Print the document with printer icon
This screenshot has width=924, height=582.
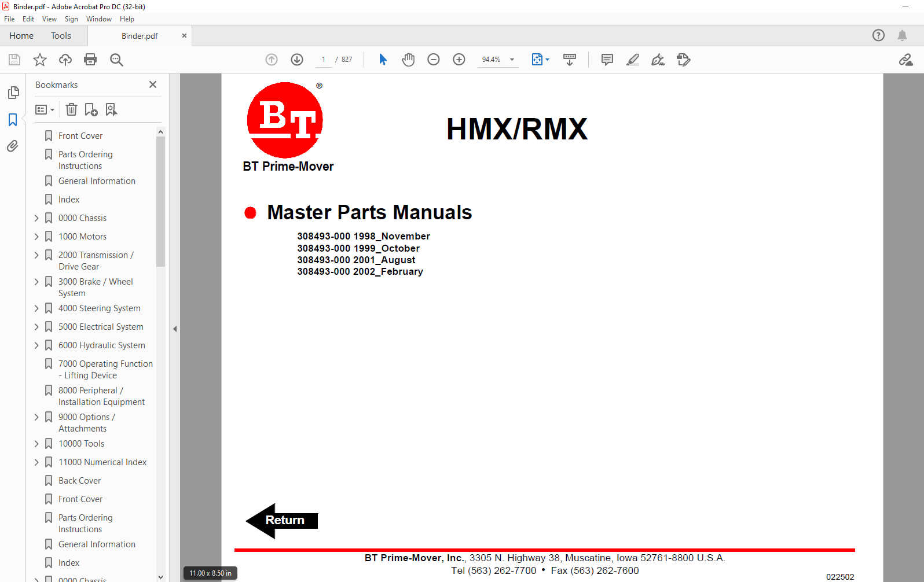pos(90,60)
